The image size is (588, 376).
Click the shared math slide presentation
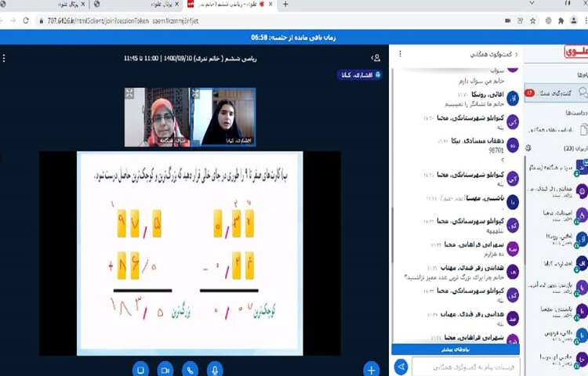(x=190, y=253)
